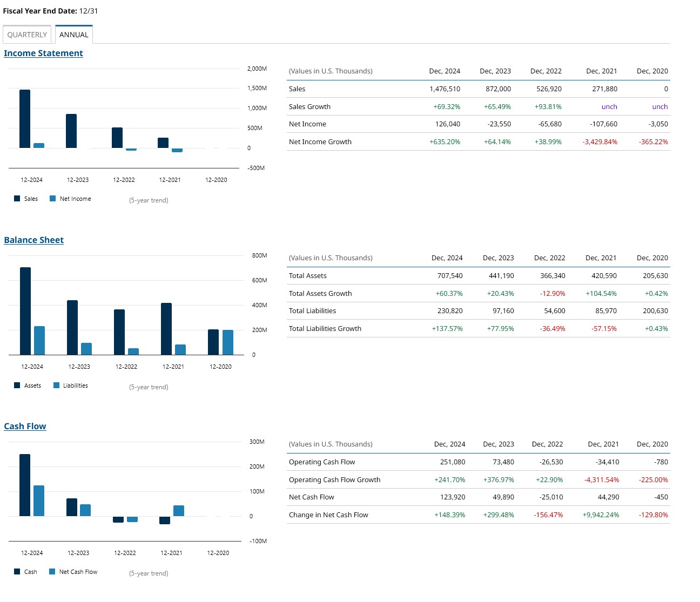Click Change in Net Cash Flow -156.47%
This screenshot has height=602, width=700.
tap(548, 515)
